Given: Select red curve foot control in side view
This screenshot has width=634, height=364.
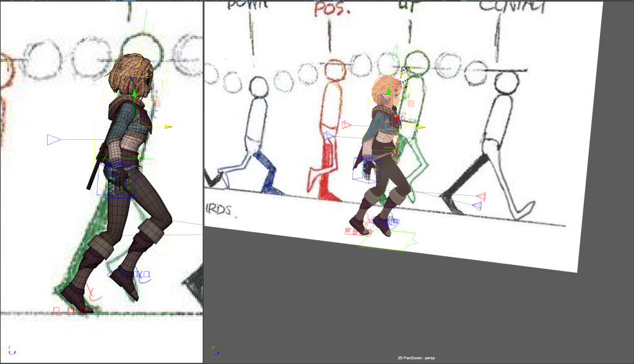Looking at the screenshot, I should [x=92, y=292].
